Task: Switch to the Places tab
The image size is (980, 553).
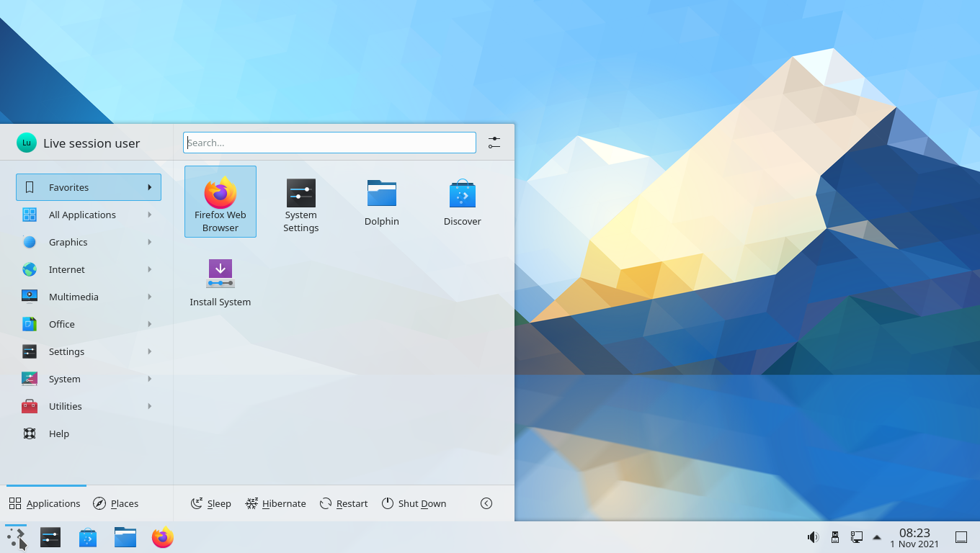Action: point(116,503)
